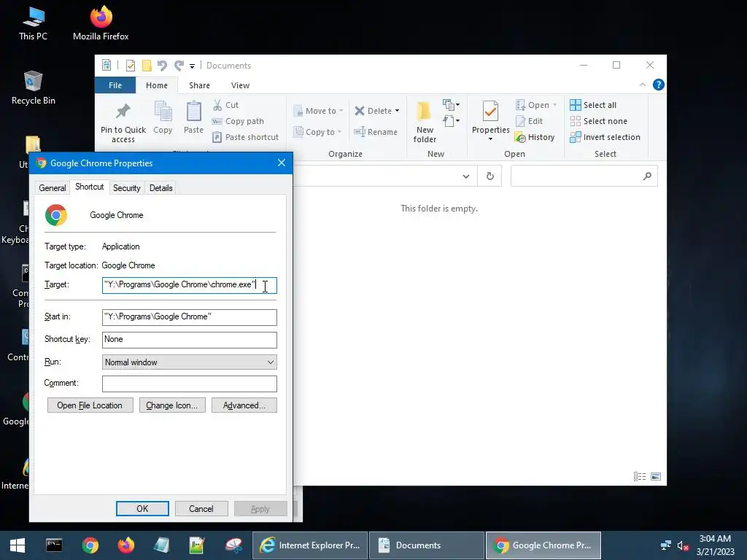Click the properties checkmark icon in title bar
Image resolution: width=747 pixels, height=560 pixels.
pos(130,65)
